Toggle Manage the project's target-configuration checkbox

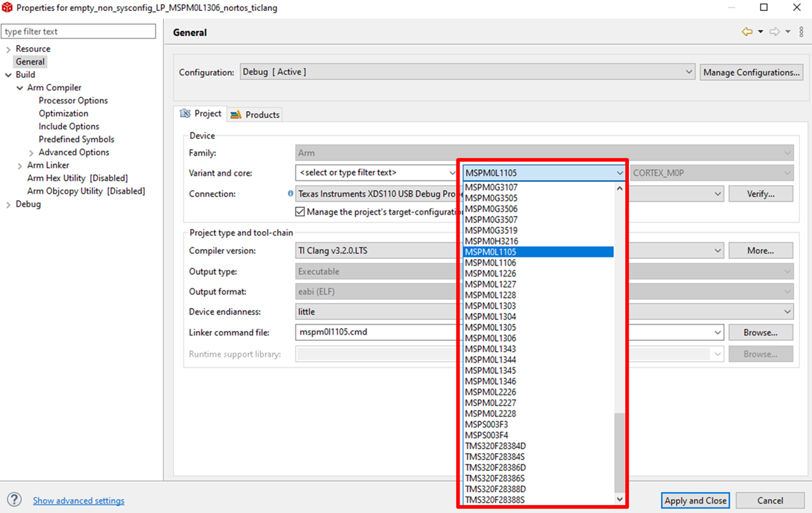300,212
